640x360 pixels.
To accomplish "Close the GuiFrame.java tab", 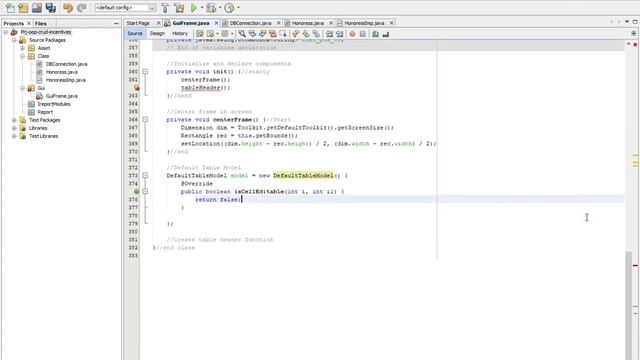I will tap(216, 23).
